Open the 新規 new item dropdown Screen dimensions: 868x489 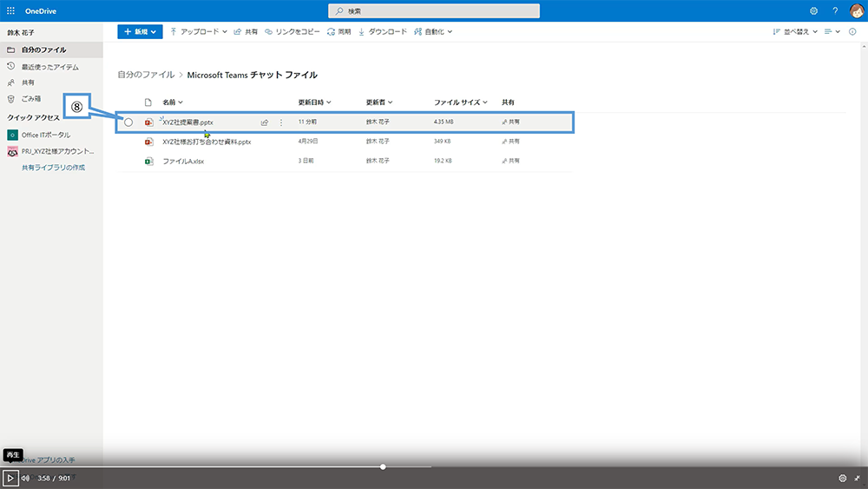click(140, 31)
